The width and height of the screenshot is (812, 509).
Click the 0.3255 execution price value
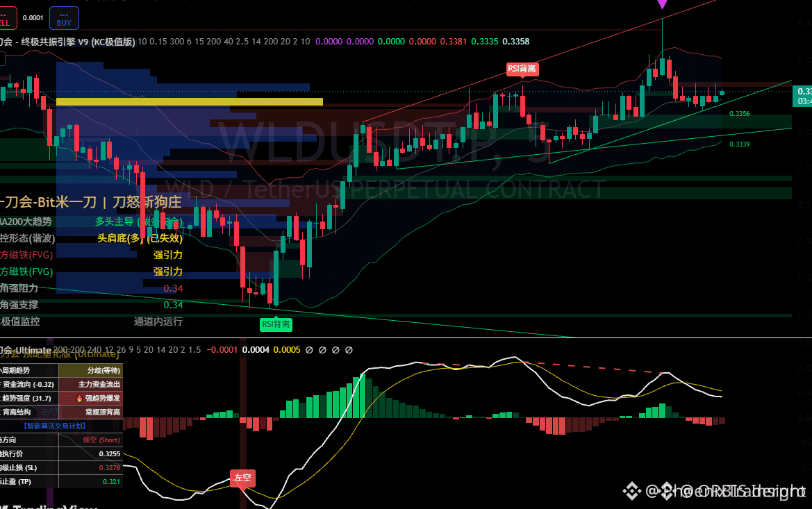click(110, 454)
